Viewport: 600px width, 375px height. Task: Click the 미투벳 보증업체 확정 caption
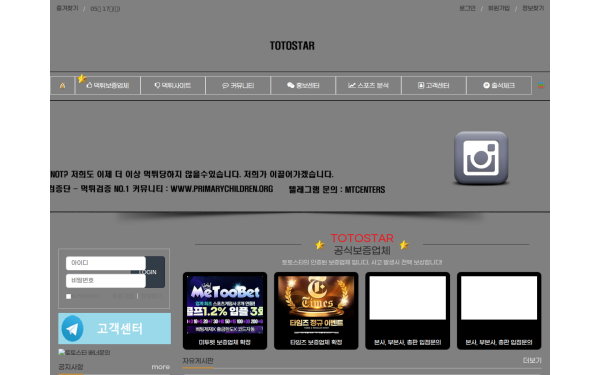tap(225, 342)
